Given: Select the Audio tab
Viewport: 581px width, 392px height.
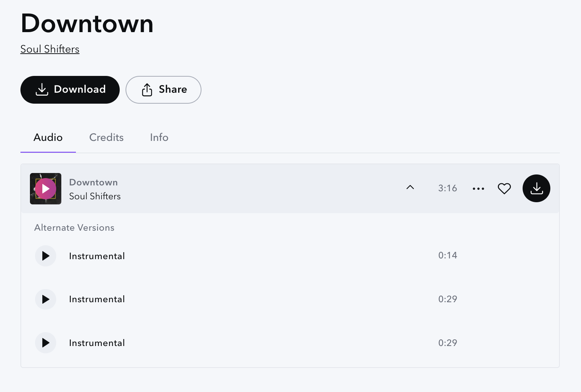Looking at the screenshot, I should tap(48, 138).
